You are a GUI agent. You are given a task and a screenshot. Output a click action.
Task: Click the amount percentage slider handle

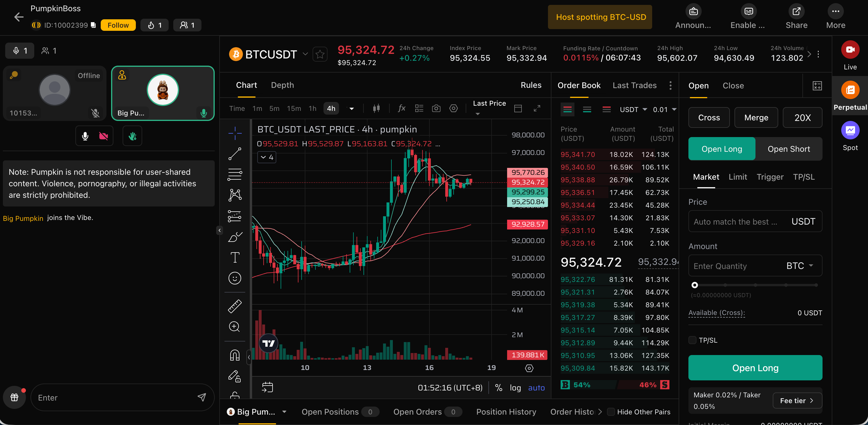(694, 285)
